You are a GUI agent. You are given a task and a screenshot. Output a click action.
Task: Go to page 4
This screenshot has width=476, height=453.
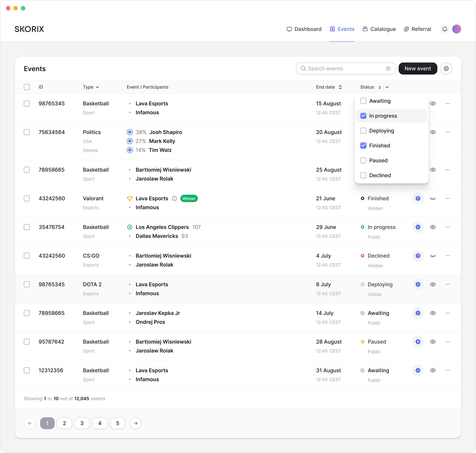pyautogui.click(x=100, y=423)
